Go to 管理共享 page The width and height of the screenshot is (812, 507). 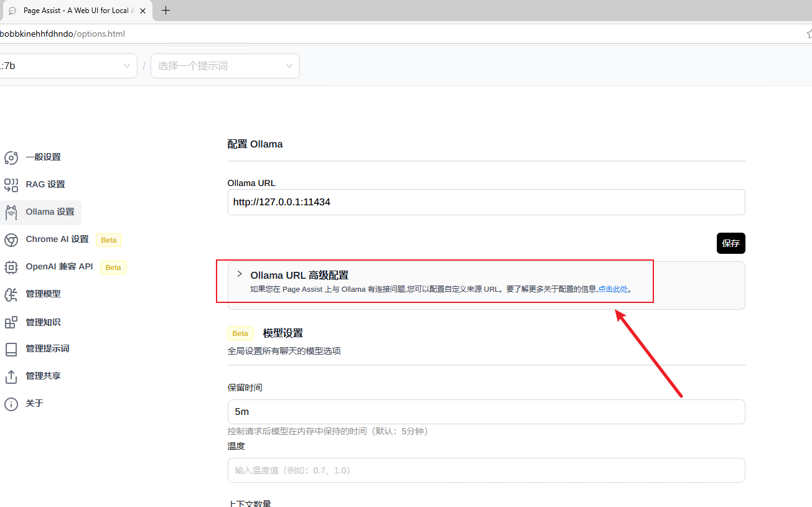43,376
